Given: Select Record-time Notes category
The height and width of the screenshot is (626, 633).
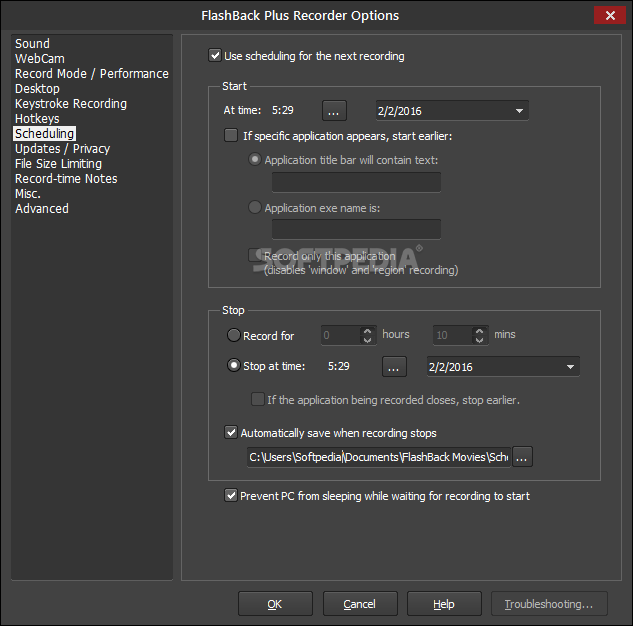Looking at the screenshot, I should tap(66, 178).
